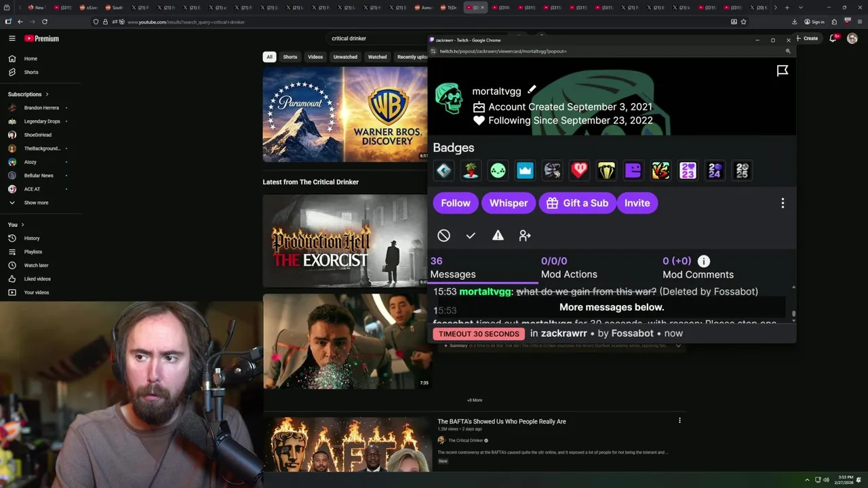The height and width of the screenshot is (488, 868).
Task: Open the three-dot menu in viewer card
Action: click(x=783, y=203)
